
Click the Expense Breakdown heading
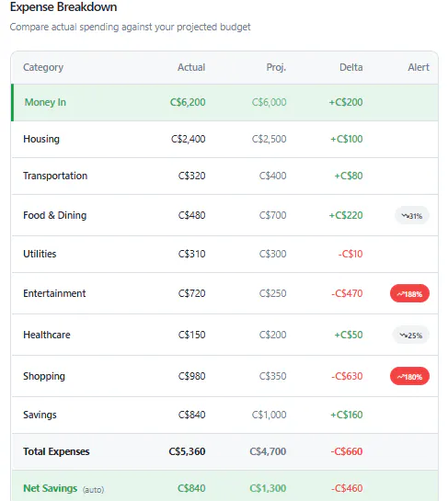(x=63, y=7)
